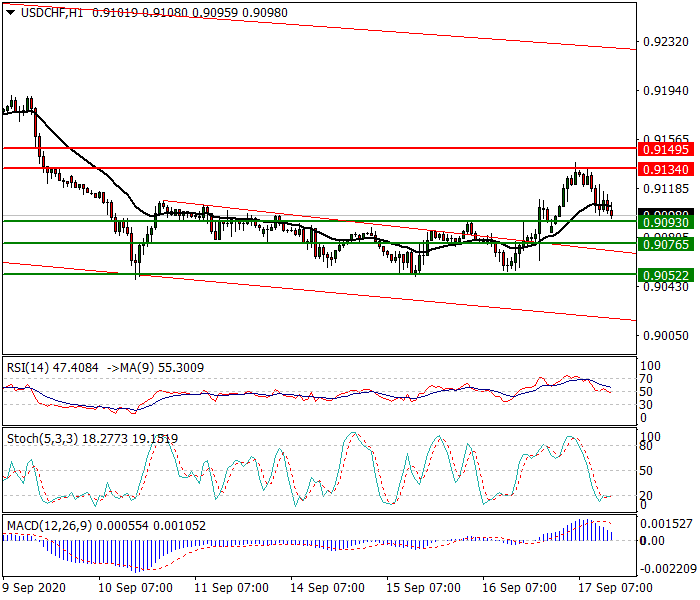700x600 pixels.
Task: Select the 0.90765 green support price label
Action: (667, 244)
